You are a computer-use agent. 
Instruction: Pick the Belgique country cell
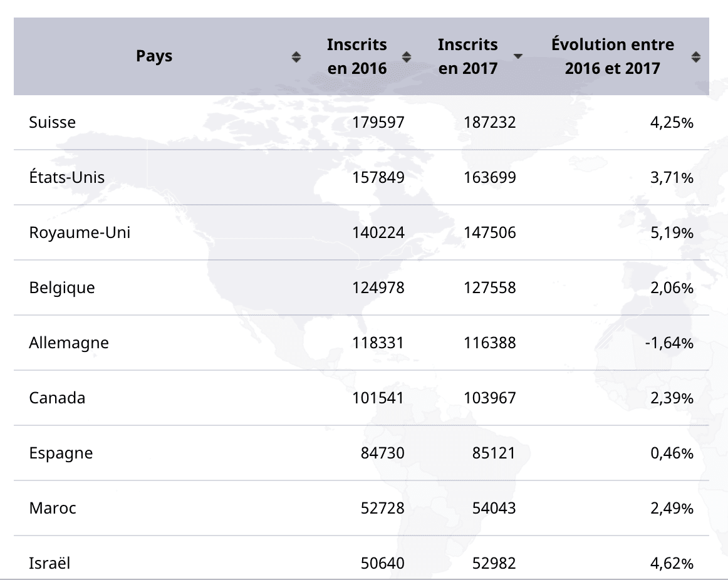[62, 287]
